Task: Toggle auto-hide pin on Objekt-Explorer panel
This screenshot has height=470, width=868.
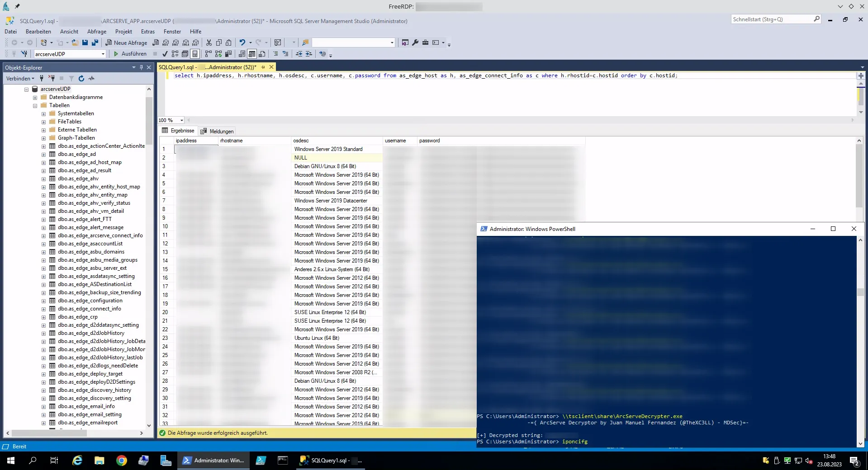Action: (x=141, y=67)
